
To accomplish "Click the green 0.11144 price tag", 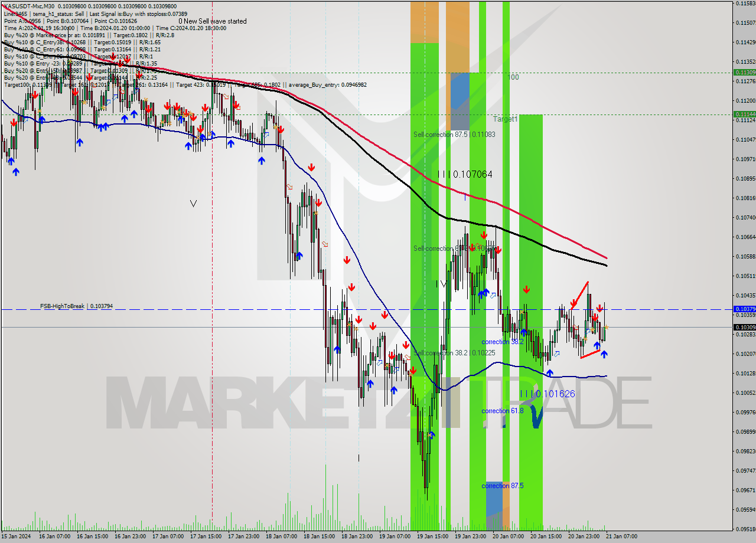I will (744, 114).
